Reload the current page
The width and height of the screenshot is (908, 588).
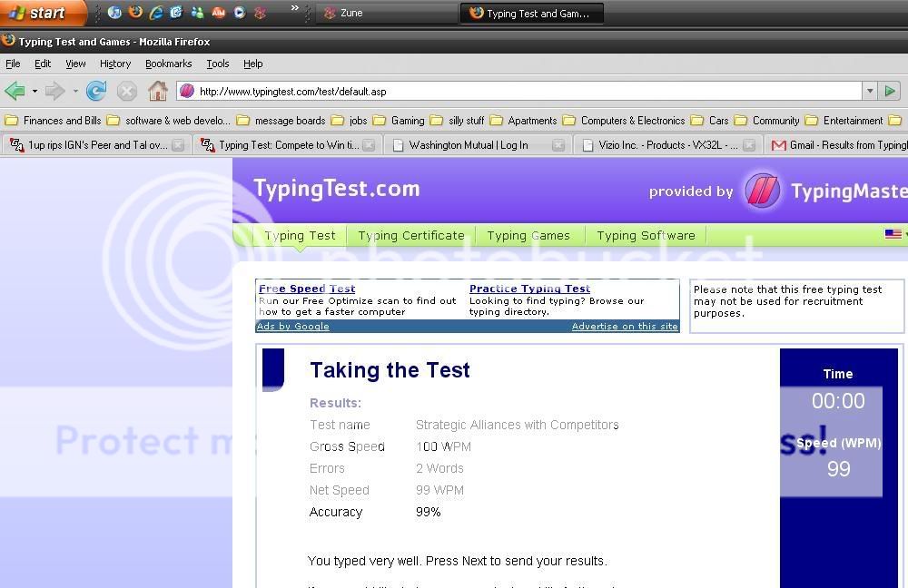click(x=95, y=91)
